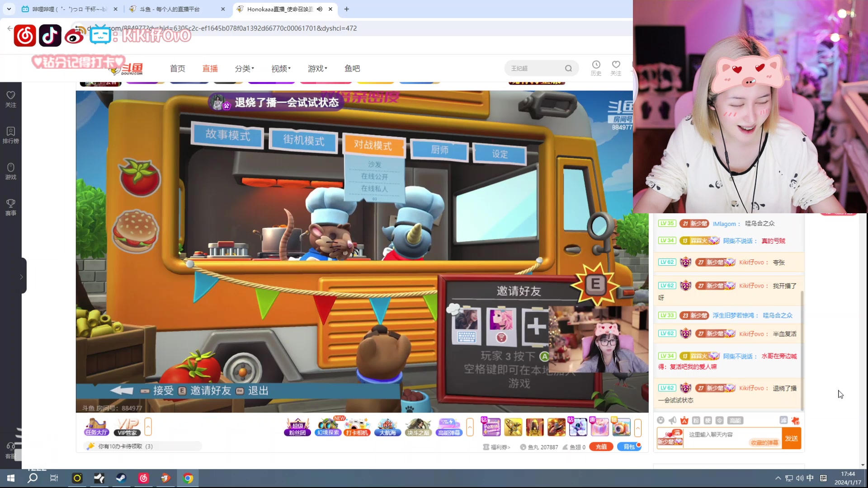Open the 决斗之巅 icon

[x=418, y=427]
